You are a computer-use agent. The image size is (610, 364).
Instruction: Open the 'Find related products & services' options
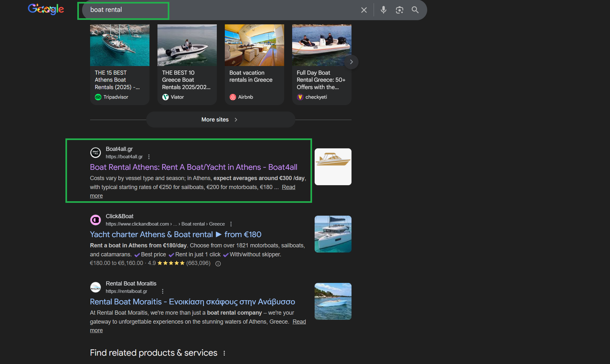point(224,353)
